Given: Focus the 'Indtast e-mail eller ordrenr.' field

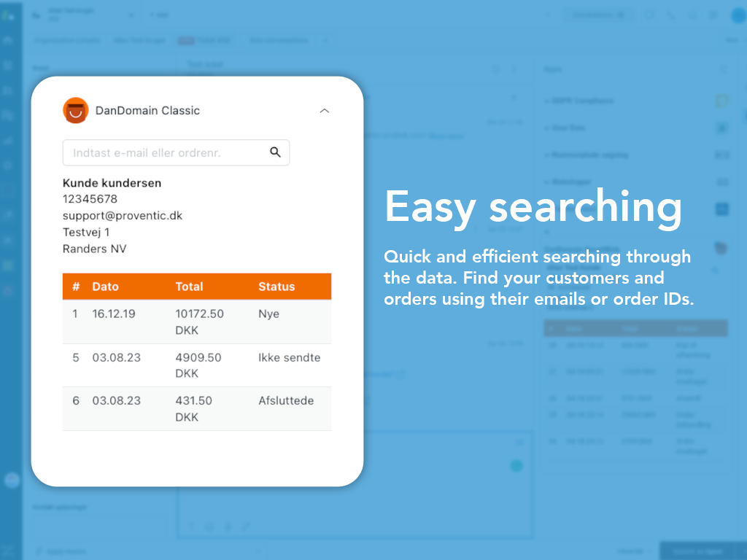Looking at the screenshot, I should pyautogui.click(x=164, y=153).
